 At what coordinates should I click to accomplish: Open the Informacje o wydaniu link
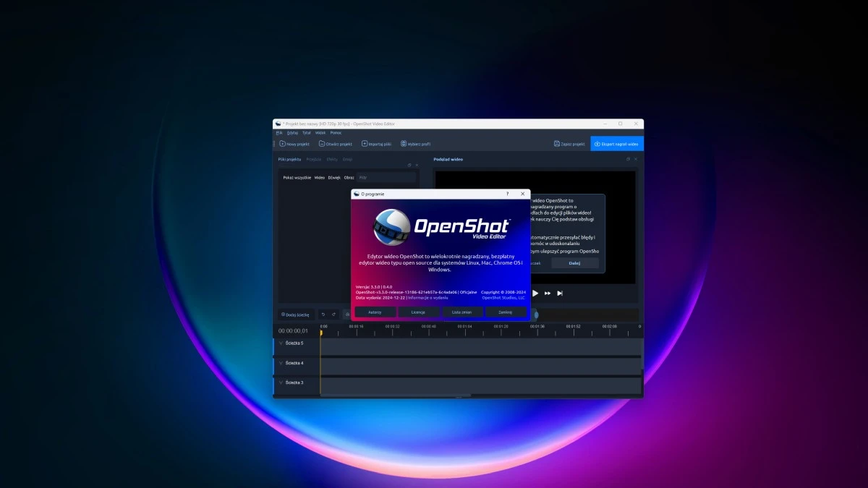click(x=427, y=297)
